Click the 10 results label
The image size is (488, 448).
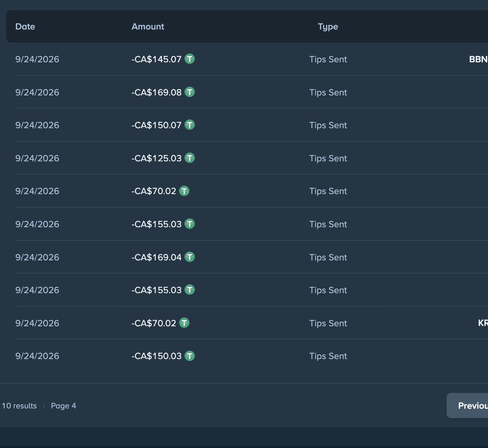click(x=19, y=406)
